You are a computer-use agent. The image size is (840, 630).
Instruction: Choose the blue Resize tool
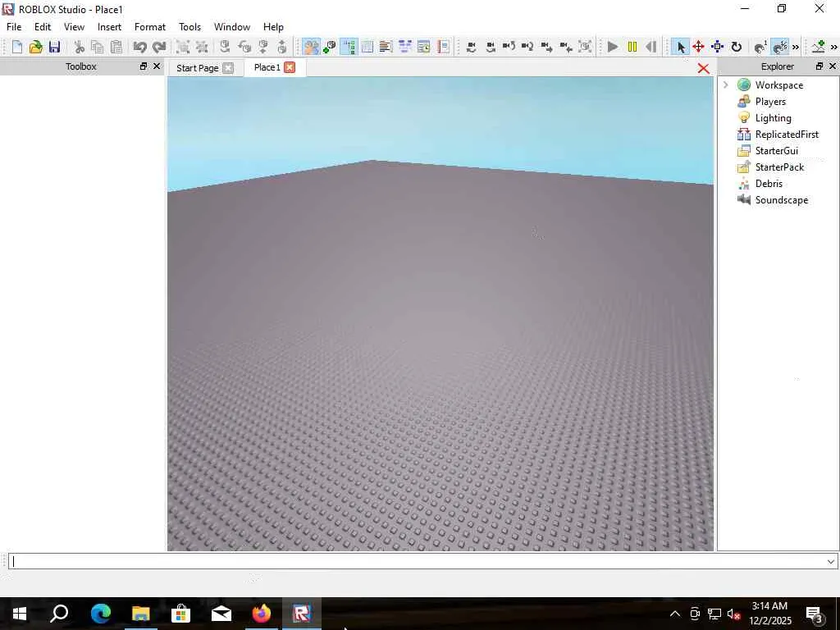tap(717, 47)
